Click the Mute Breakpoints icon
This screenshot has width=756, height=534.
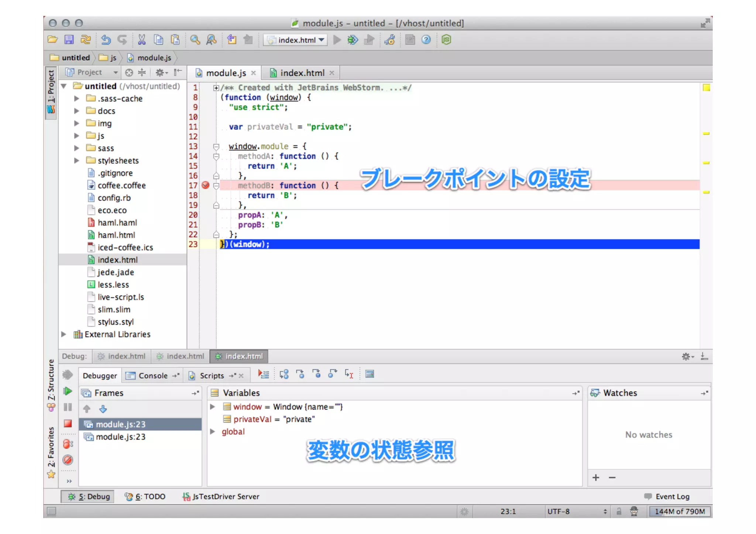pos(68,460)
